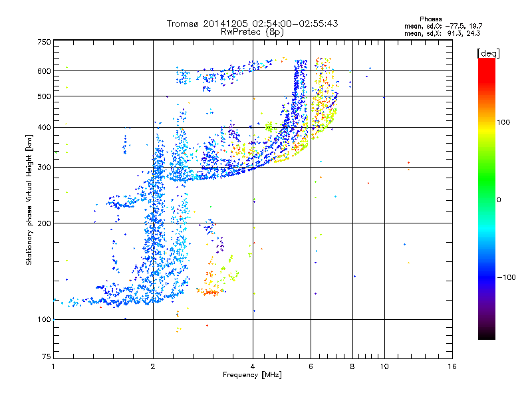Click the 'Phases' header text
Image resolution: width=532 pixels, height=399 pixels.
430,19
